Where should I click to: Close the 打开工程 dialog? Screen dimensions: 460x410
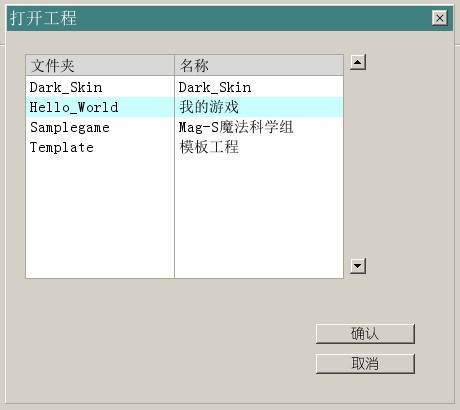440,18
